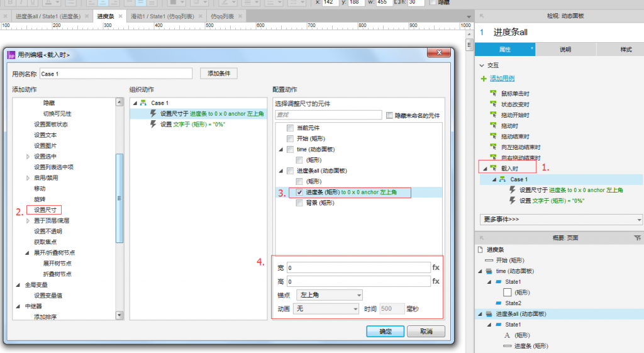This screenshot has width=644, height=353.
Task: Click the 鼠标单击时 event icon
Action: pos(493,93)
